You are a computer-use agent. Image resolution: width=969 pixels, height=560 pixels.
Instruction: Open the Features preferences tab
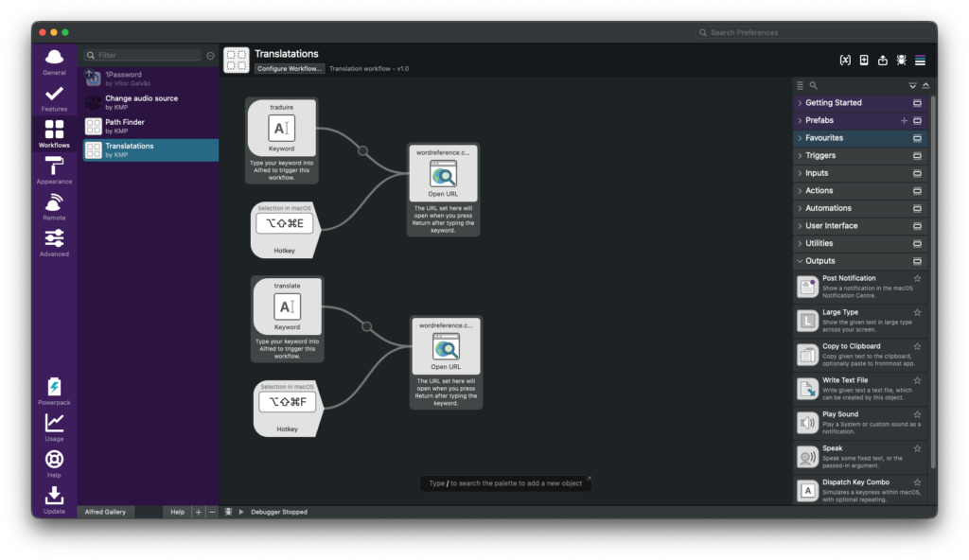point(54,98)
